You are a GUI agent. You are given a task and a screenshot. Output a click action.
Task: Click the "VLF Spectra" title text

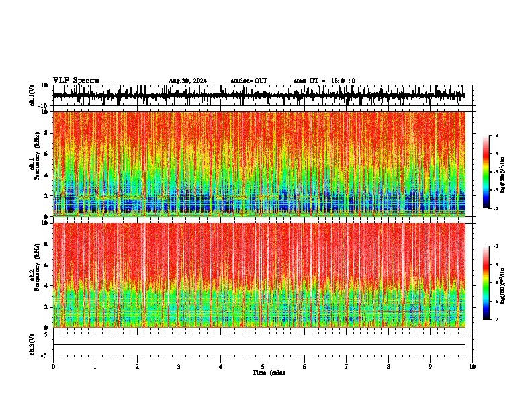76,81
